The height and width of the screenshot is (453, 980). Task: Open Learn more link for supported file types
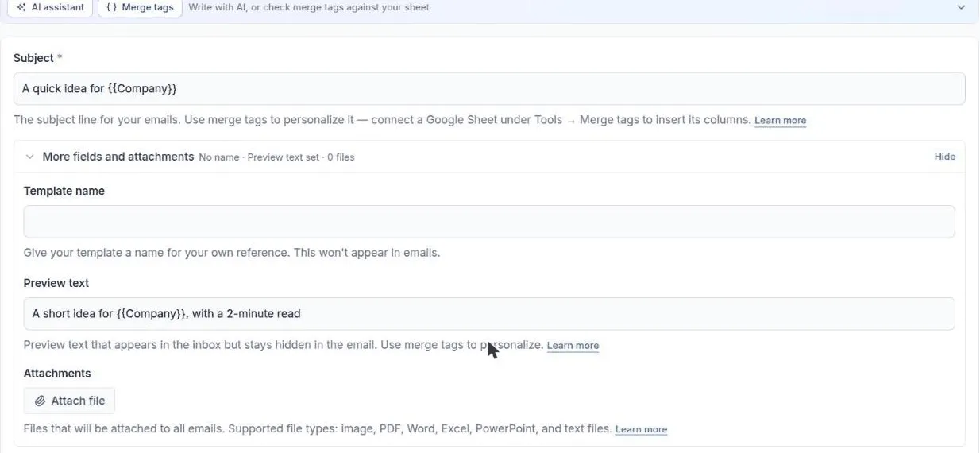pos(641,429)
